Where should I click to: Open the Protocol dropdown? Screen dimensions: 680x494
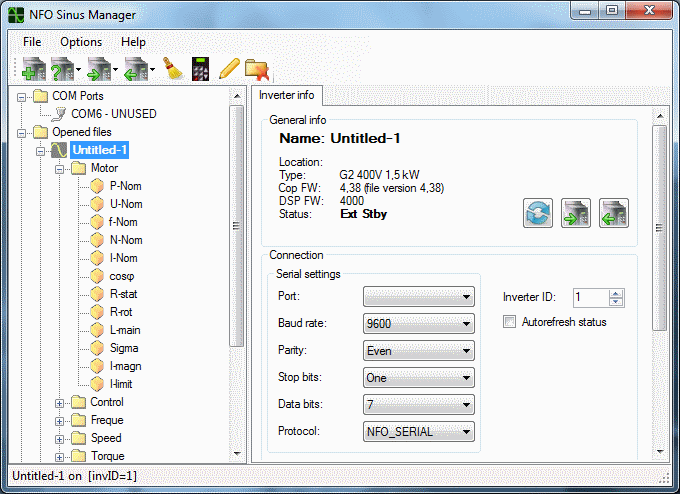(418, 432)
